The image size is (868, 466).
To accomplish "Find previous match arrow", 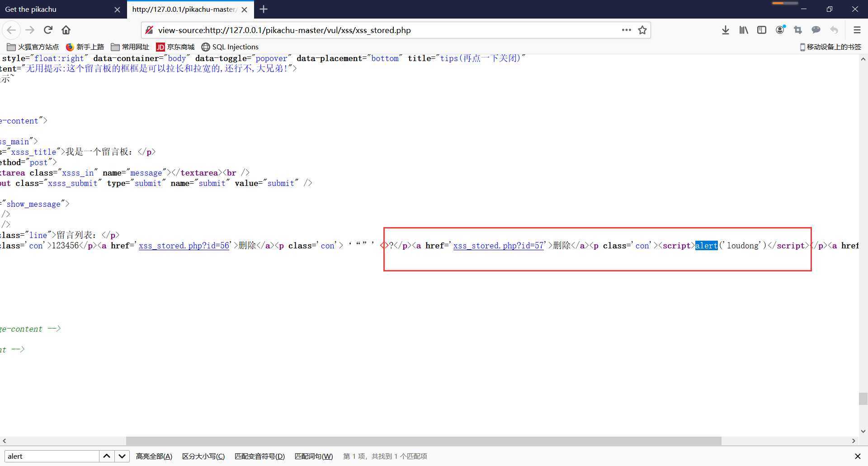I will tap(107, 456).
